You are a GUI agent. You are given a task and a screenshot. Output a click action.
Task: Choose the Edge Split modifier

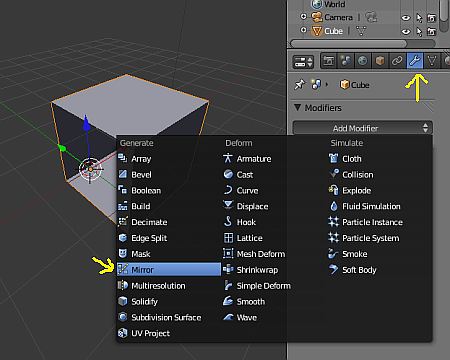[168, 238]
